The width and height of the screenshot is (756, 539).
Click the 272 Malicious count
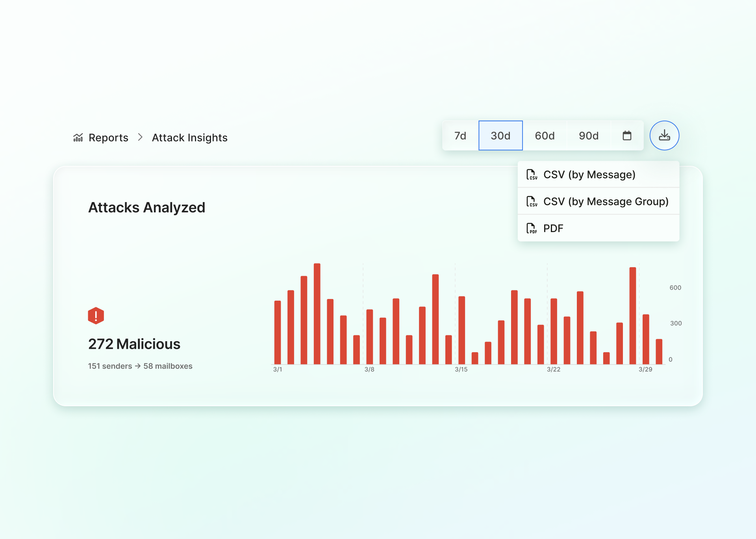[134, 344]
